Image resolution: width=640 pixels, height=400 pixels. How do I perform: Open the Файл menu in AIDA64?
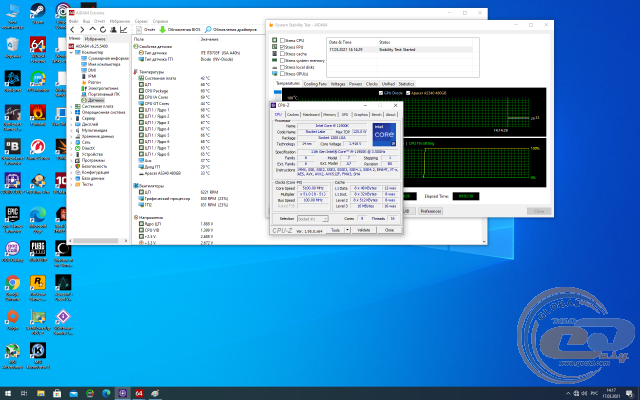(x=73, y=21)
